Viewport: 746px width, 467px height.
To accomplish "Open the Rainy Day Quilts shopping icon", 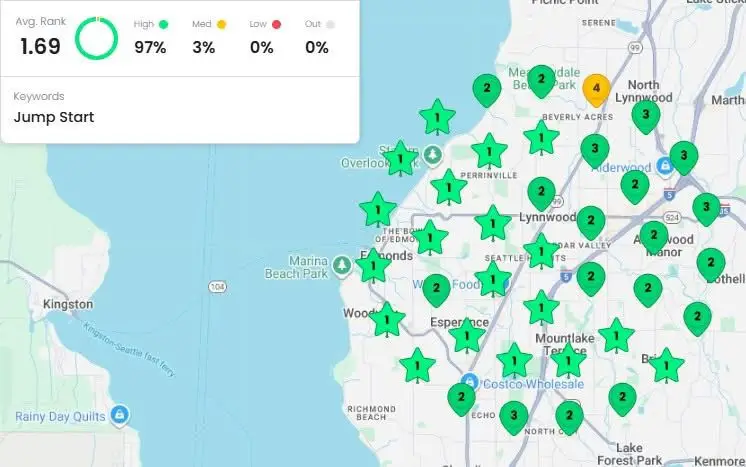I will click(119, 415).
